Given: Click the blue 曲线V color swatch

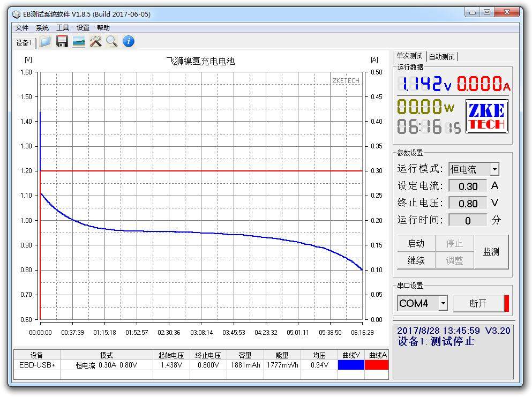Looking at the screenshot, I should coord(351,365).
